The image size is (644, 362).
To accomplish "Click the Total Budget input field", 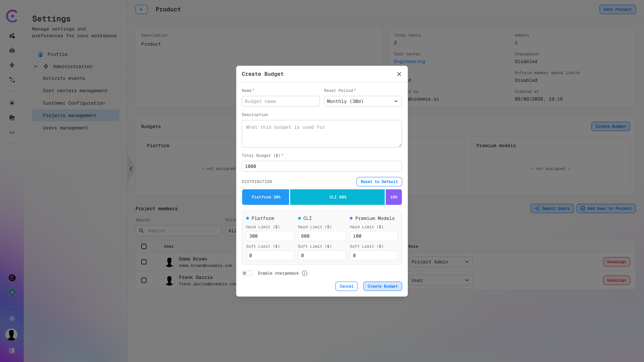I will coord(322,166).
